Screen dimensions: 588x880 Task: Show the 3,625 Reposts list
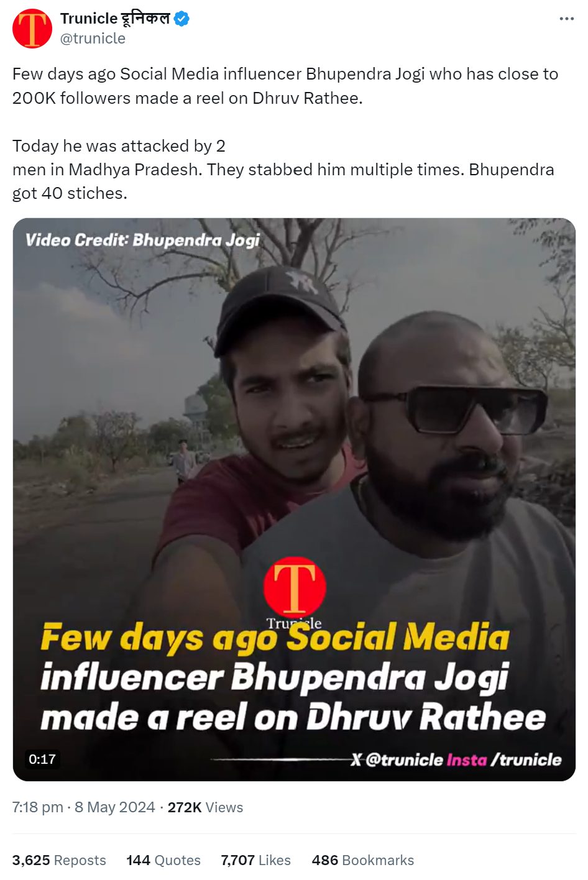tap(59, 860)
